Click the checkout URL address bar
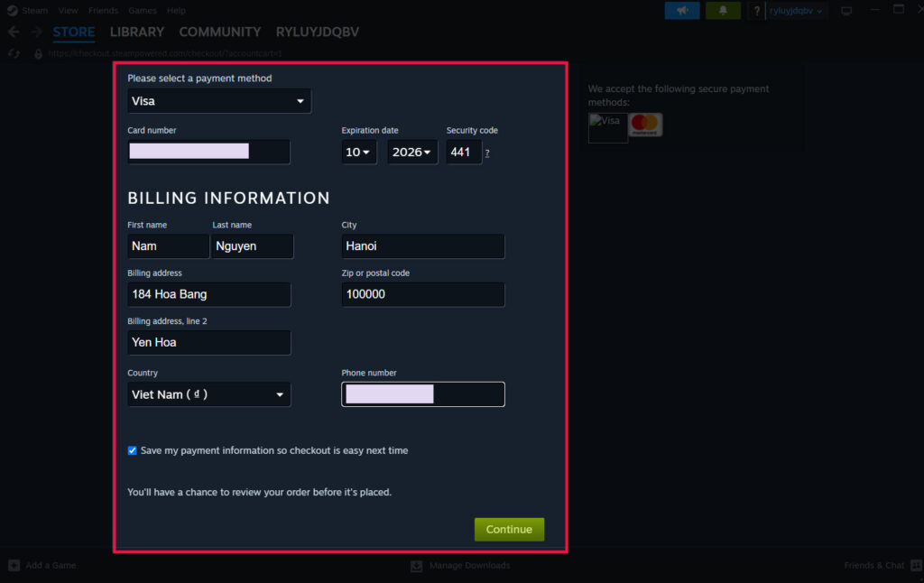The width and height of the screenshot is (924, 583). (x=165, y=53)
